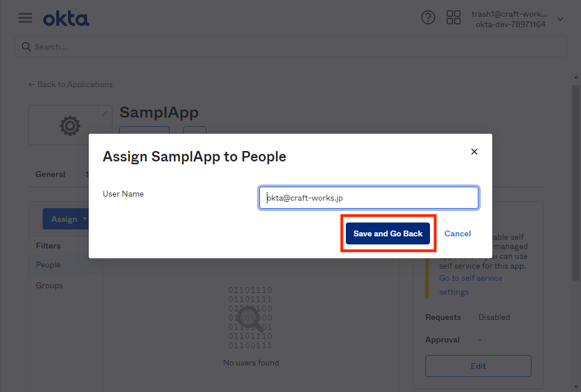This screenshot has width=581, height=392.
Task: Cancel the assignment dialog
Action: coord(457,233)
